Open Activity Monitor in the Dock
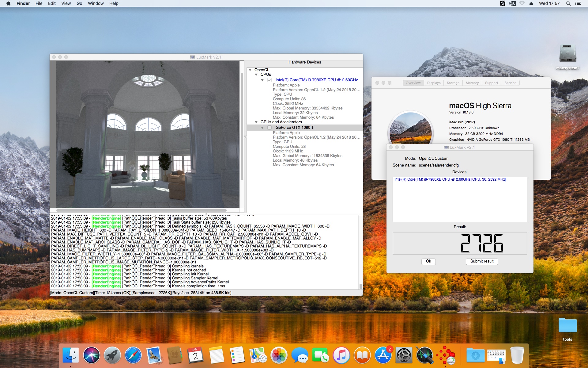Viewport: 588px width, 368px height. click(x=425, y=355)
